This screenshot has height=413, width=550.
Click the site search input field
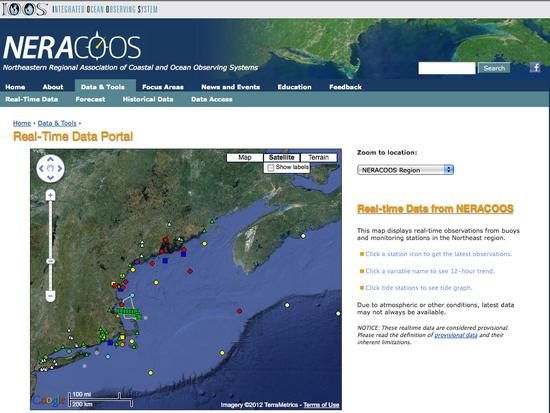click(447, 68)
